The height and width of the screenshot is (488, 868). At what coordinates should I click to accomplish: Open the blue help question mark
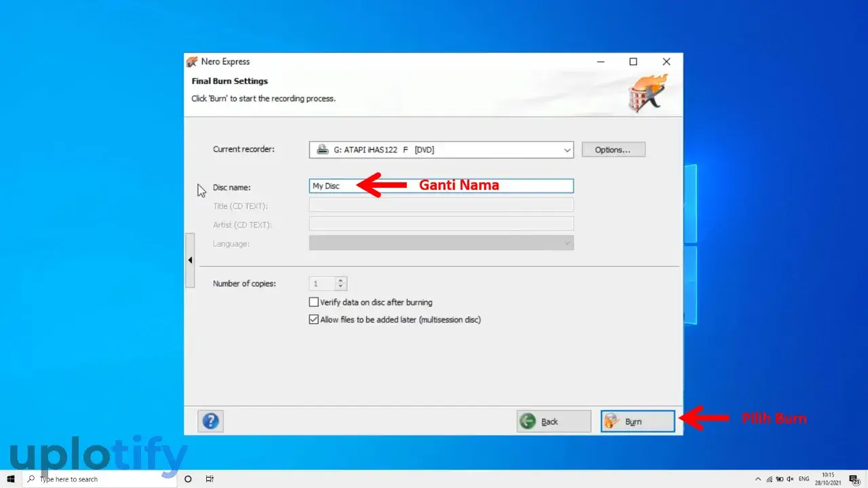point(211,422)
